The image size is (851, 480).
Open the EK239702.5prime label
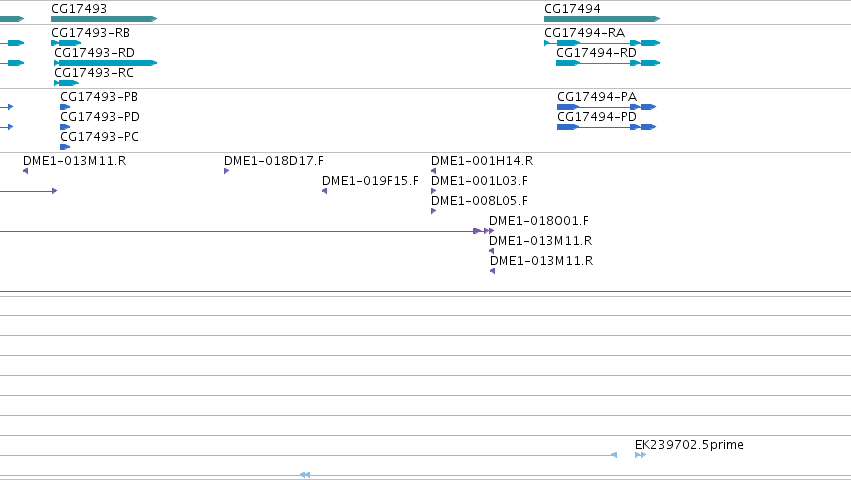pyautogui.click(x=689, y=445)
